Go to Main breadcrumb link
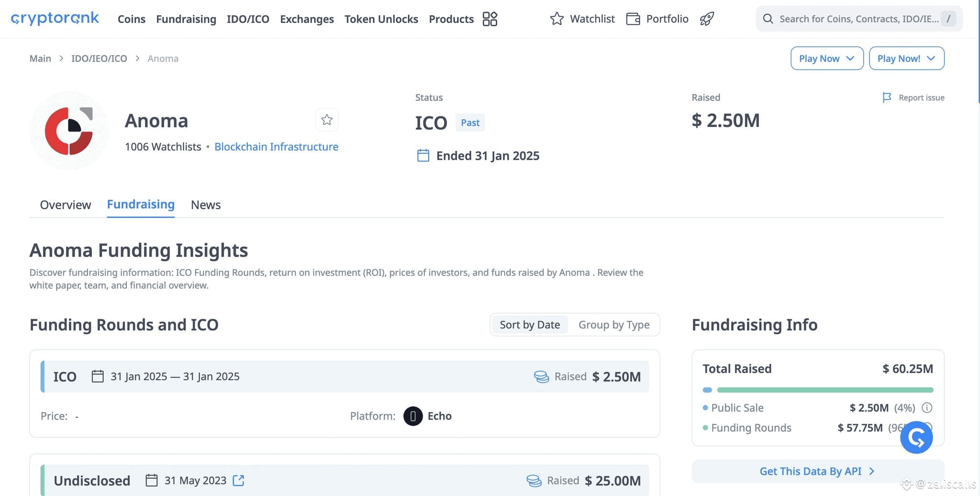This screenshot has height=496, width=980. (x=40, y=58)
